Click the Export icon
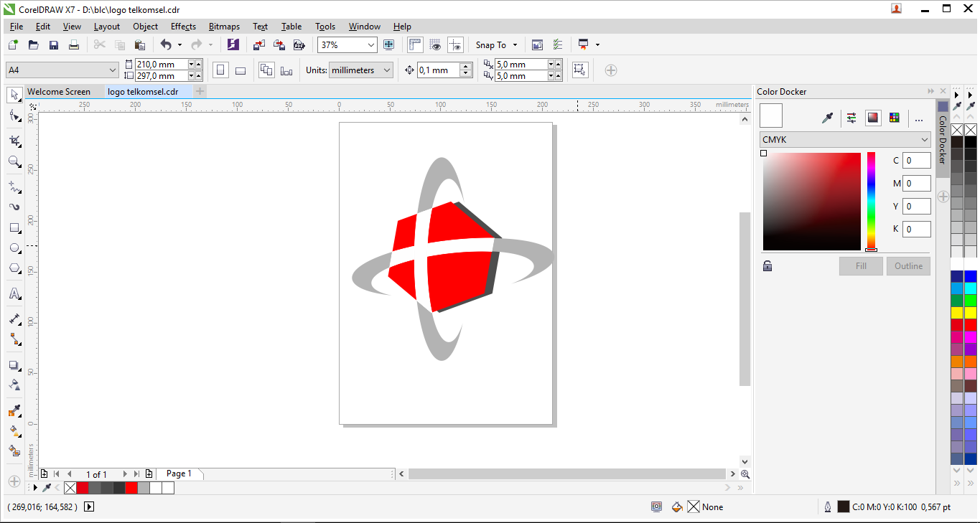Screen dimensions: 980x523 (279, 44)
